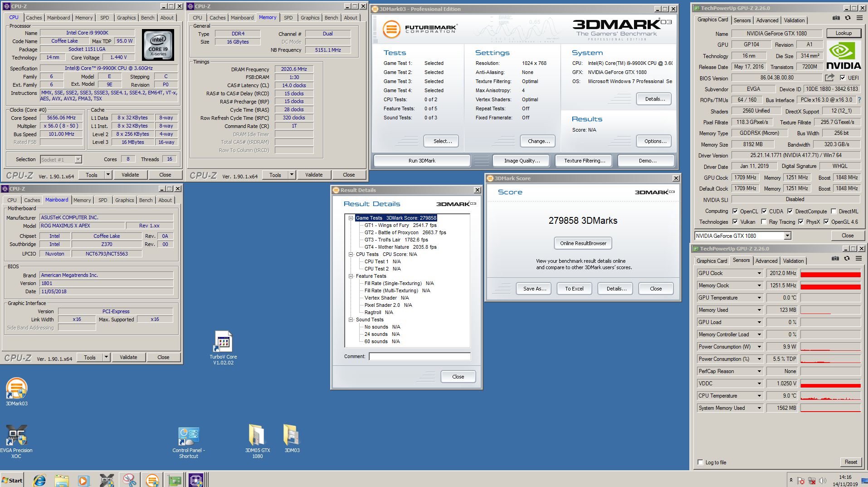Image resolution: width=868 pixels, height=487 pixels.
Task: Click the Bus Interface question mark icon
Action: 859,100
